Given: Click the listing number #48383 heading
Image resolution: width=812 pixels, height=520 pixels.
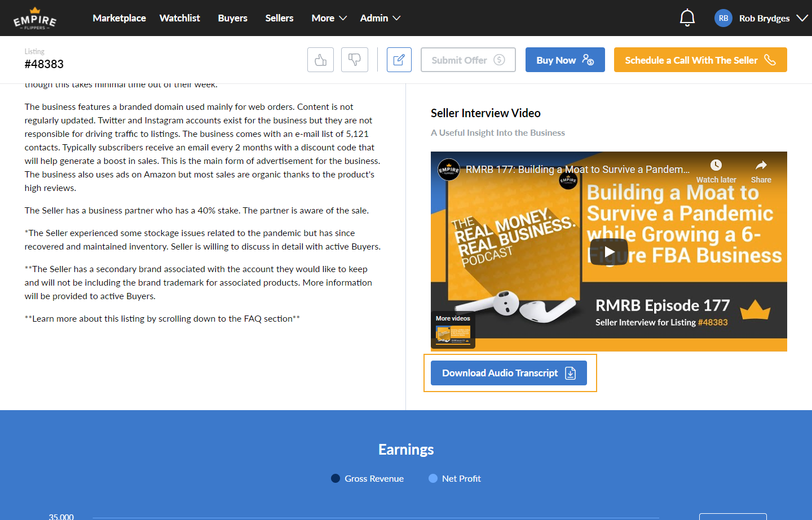Looking at the screenshot, I should [44, 64].
